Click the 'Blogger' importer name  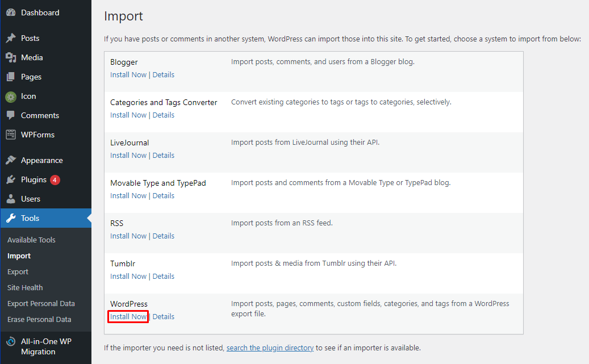[x=124, y=62]
